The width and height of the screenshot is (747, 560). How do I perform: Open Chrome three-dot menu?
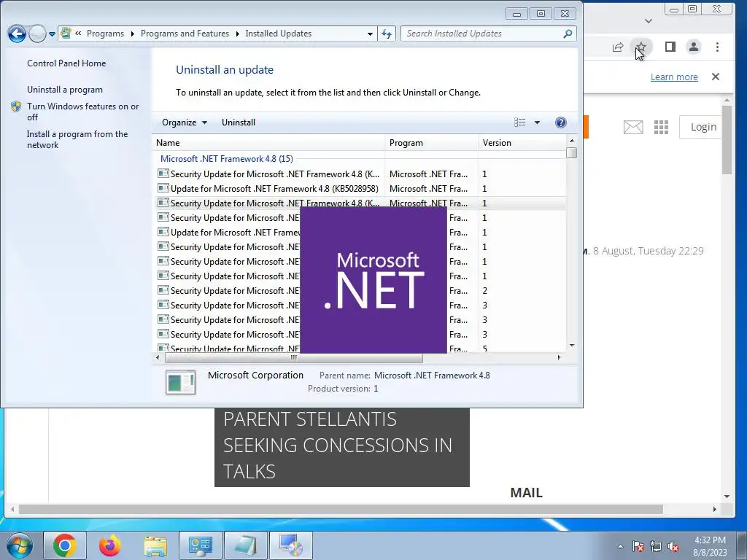click(717, 47)
